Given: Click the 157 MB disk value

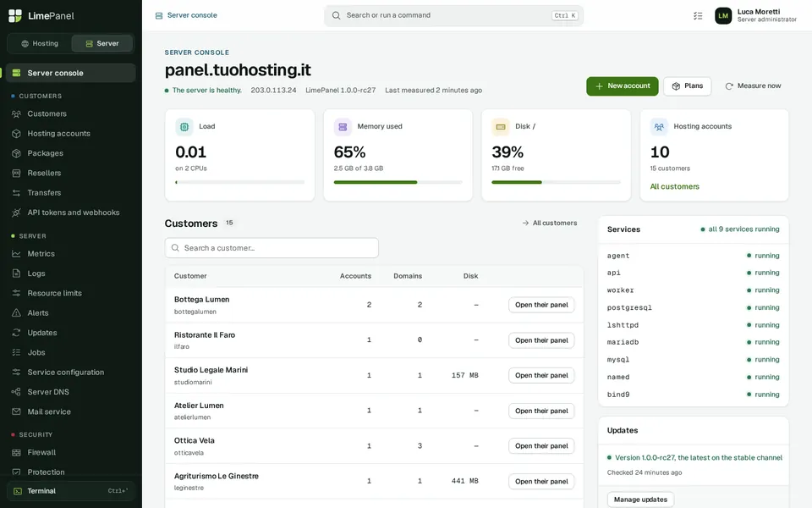Looking at the screenshot, I should pyautogui.click(x=464, y=375).
